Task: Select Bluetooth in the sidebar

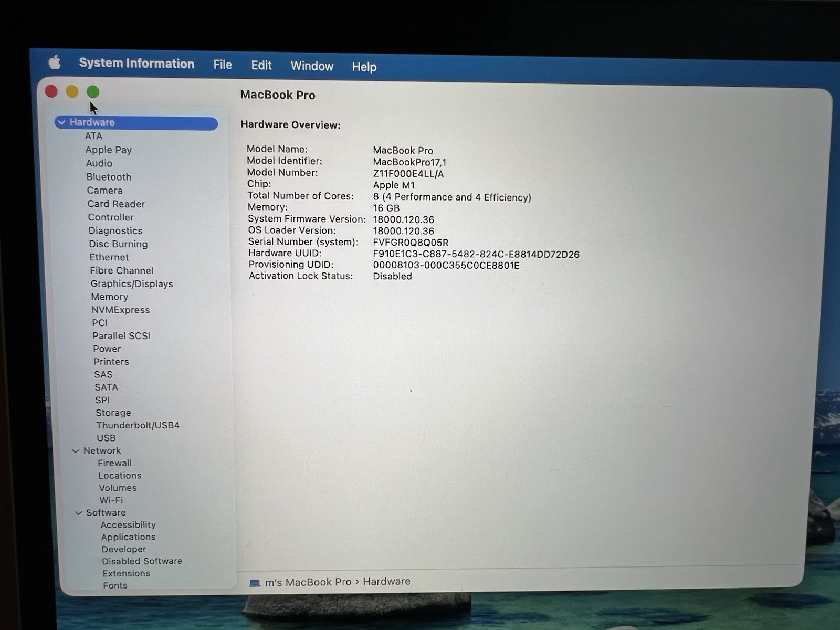Action: [109, 177]
